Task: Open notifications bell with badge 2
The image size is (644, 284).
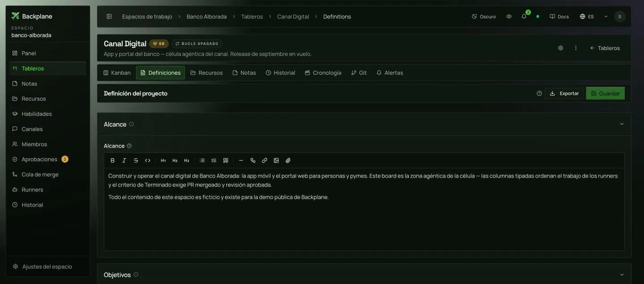Action: [x=524, y=17]
